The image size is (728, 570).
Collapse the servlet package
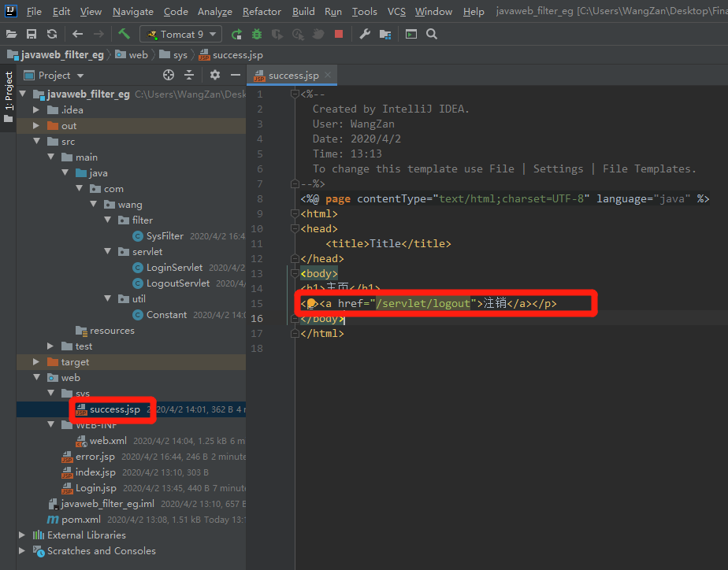pyautogui.click(x=108, y=251)
